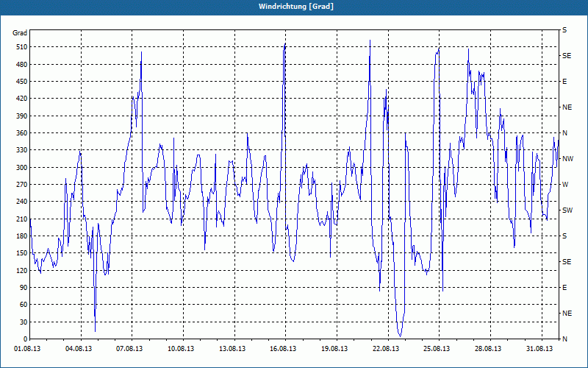588x368 pixels.
Task: Select the "Grad" unit label on the y-axis
Action: point(20,33)
